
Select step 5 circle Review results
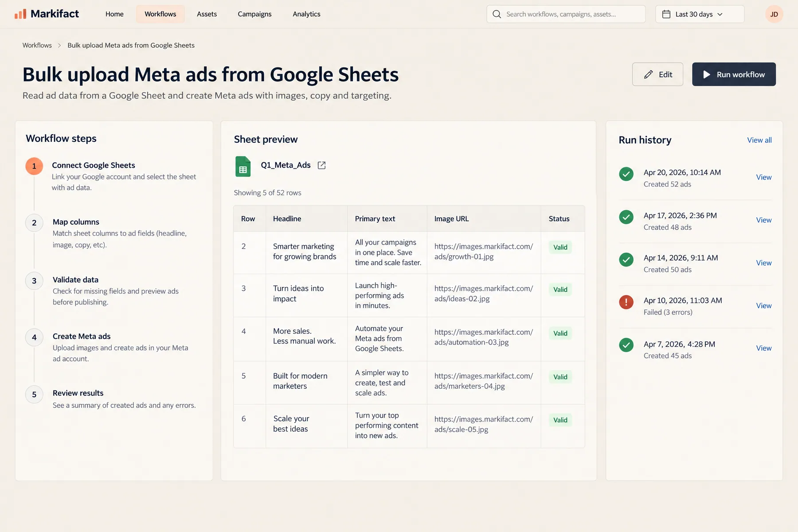(x=34, y=395)
